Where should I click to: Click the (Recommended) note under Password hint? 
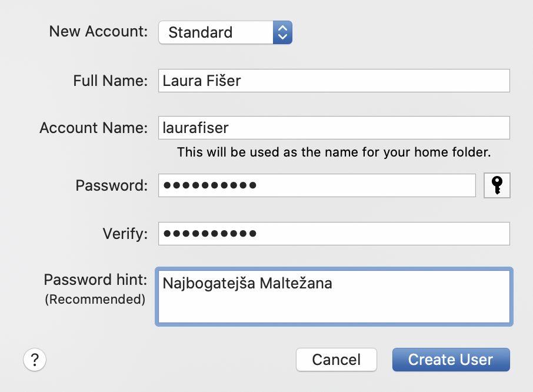coord(95,299)
